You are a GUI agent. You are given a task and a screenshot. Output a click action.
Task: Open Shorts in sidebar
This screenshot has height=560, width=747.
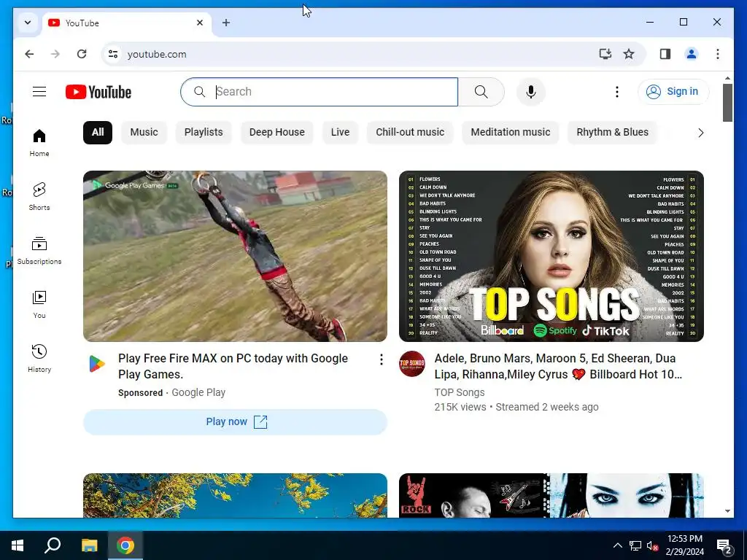39,197
